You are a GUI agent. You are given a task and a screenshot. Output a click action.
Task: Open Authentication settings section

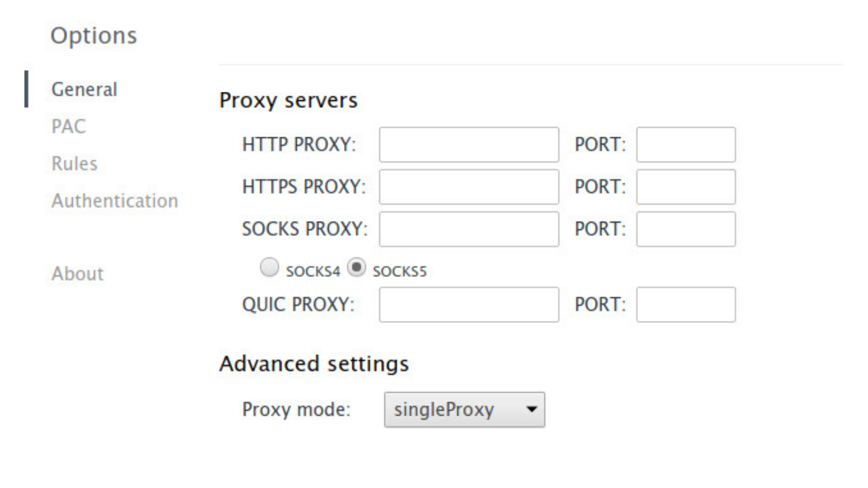[114, 201]
